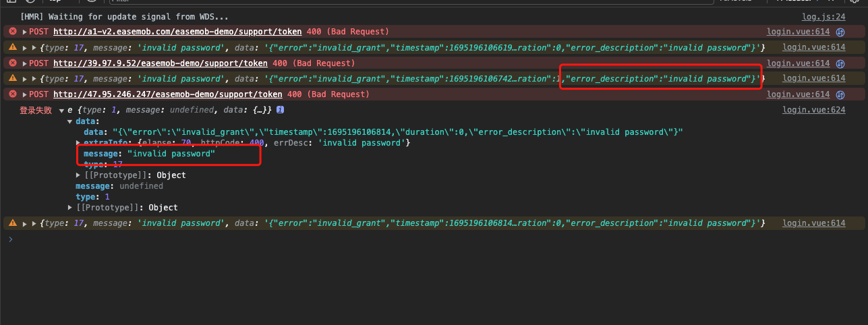Click the blue network icon on the 47.95.246.247 row
This screenshot has width=868, height=325.
click(x=841, y=95)
